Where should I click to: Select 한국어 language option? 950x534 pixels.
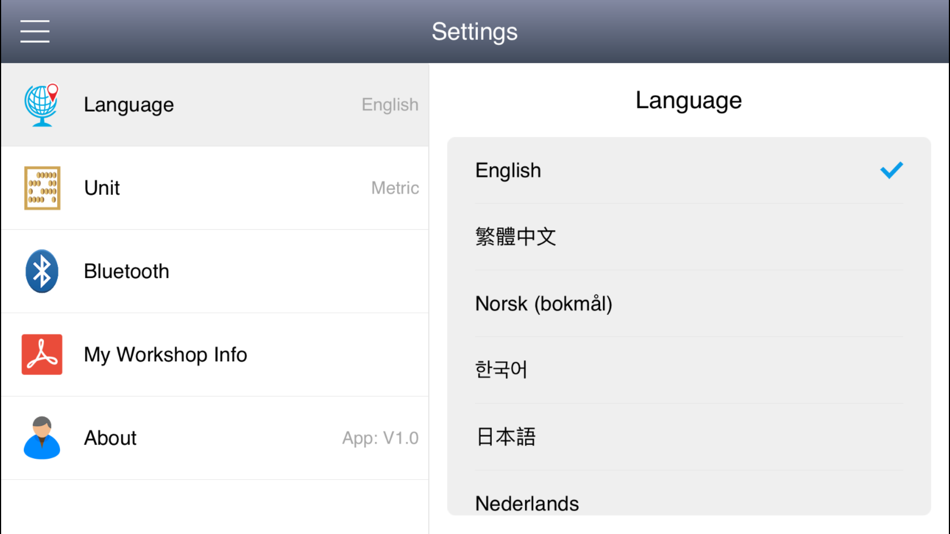(689, 370)
